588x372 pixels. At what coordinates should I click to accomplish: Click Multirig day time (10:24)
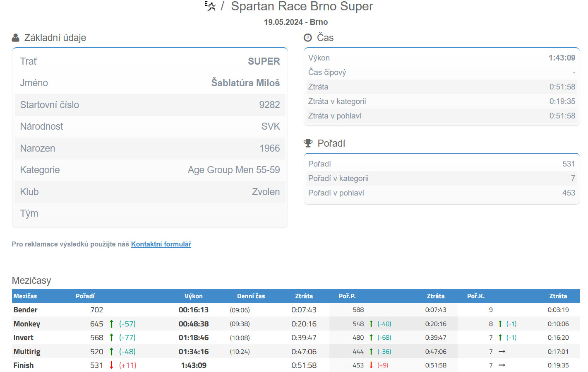[240, 352]
